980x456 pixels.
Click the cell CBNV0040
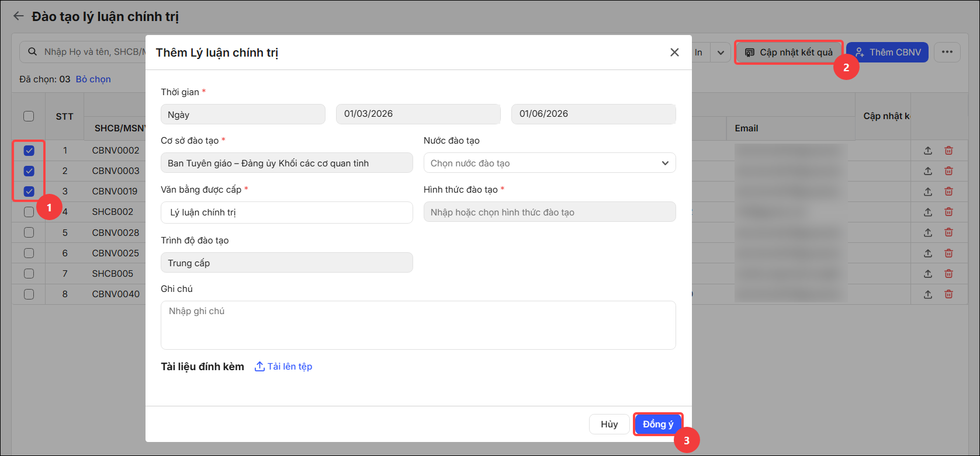(116, 294)
